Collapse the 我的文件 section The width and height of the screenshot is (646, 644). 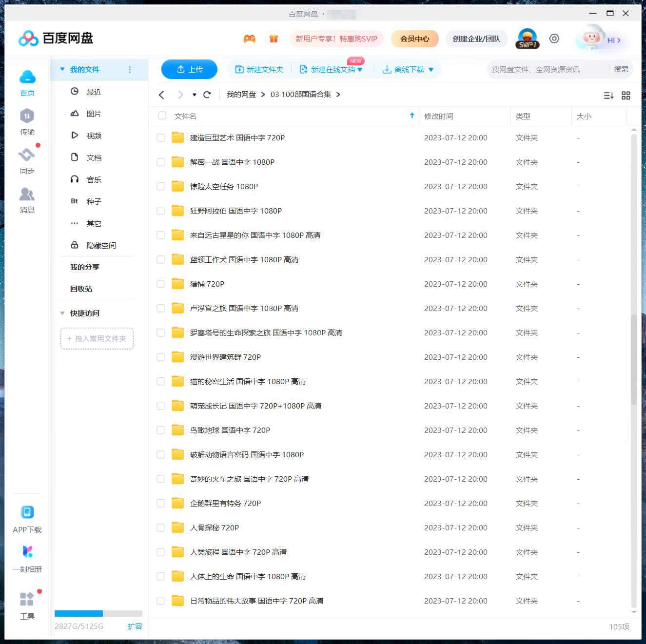(62, 69)
